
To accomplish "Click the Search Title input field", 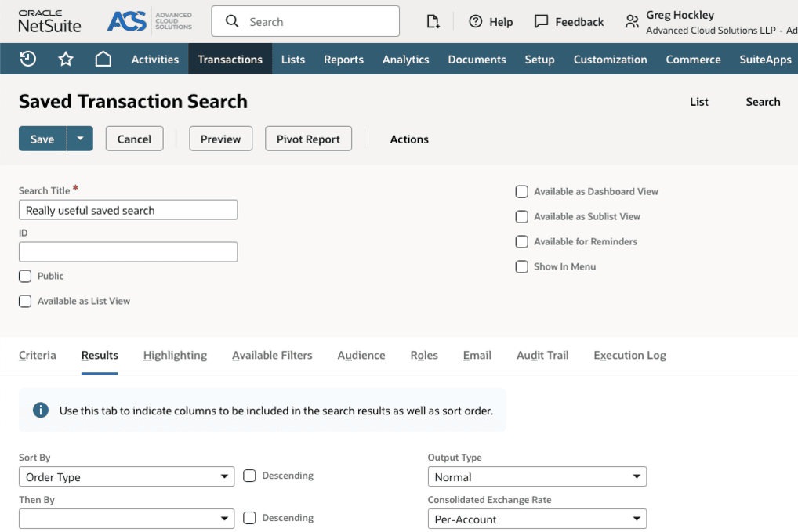I will [129, 210].
